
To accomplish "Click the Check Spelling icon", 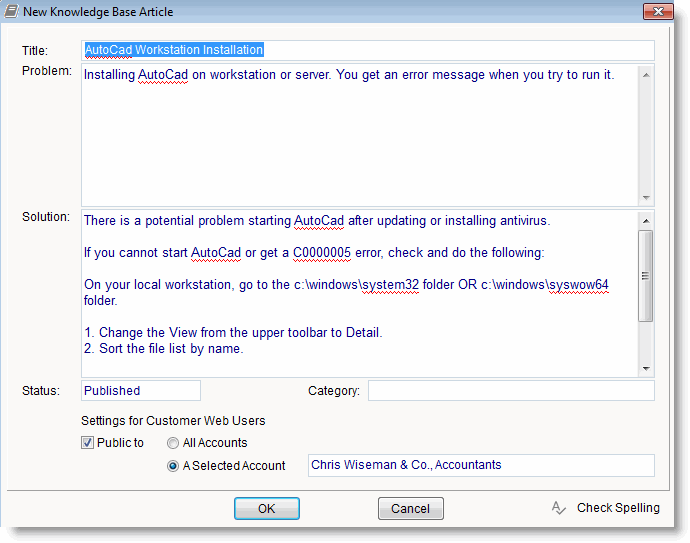I will click(x=559, y=508).
